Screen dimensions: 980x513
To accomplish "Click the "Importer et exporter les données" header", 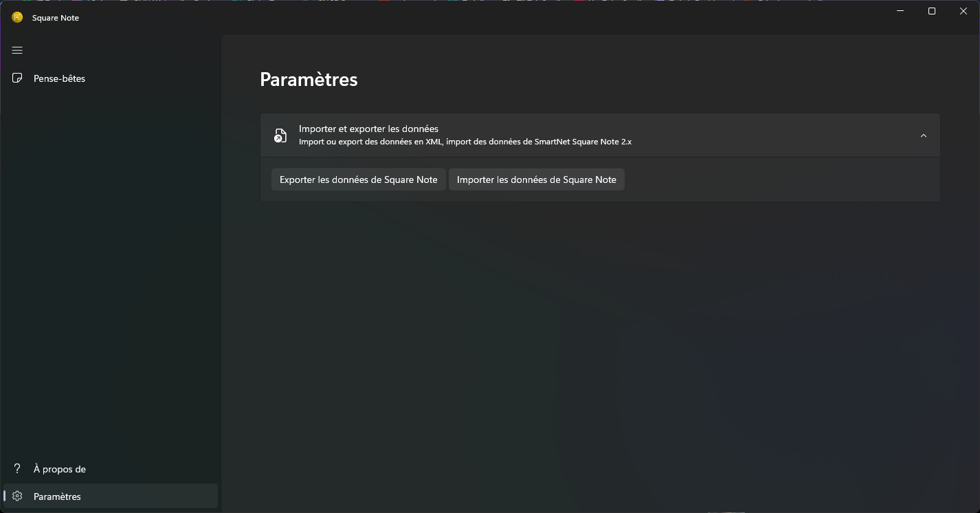I will click(x=368, y=129).
